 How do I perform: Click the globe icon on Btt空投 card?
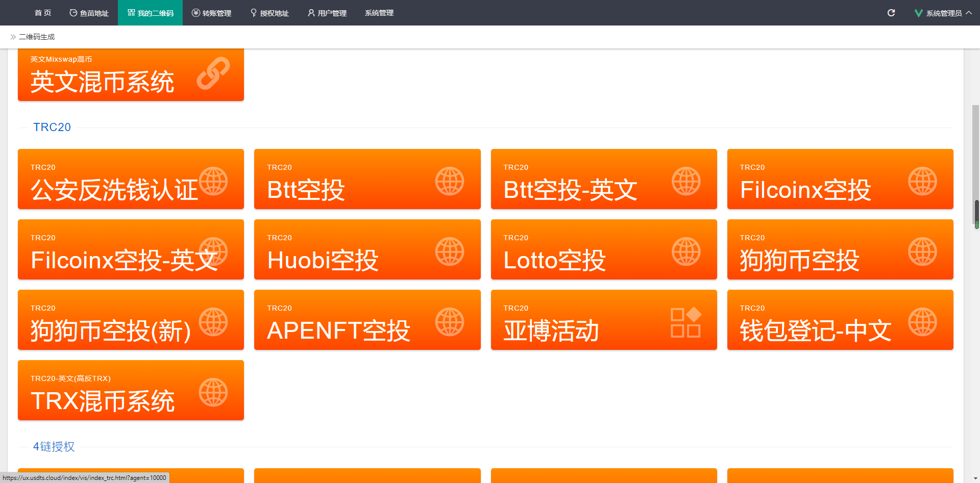point(450,181)
